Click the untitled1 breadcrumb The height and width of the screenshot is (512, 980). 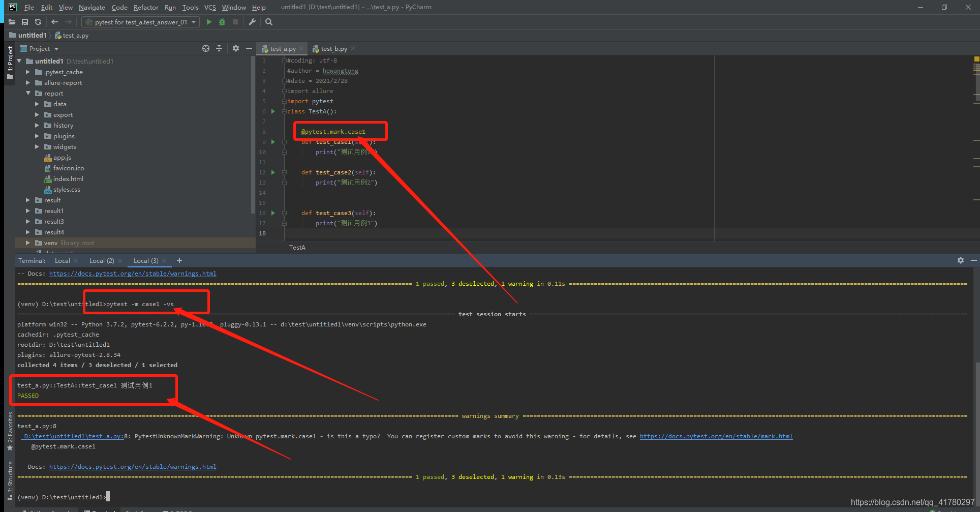tap(28, 35)
